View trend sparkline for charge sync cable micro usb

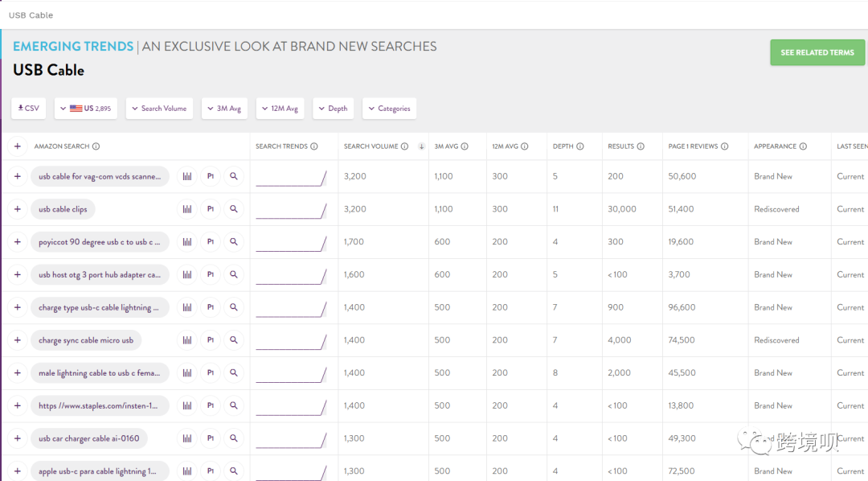[x=291, y=341]
